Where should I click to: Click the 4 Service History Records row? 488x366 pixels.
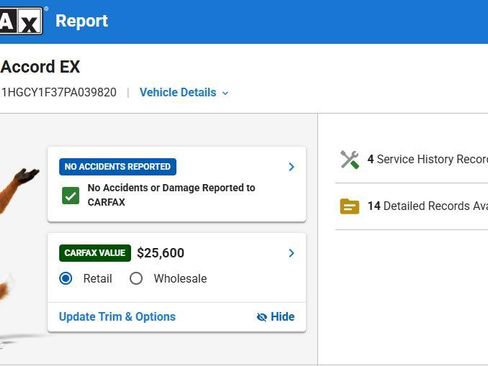click(x=412, y=159)
